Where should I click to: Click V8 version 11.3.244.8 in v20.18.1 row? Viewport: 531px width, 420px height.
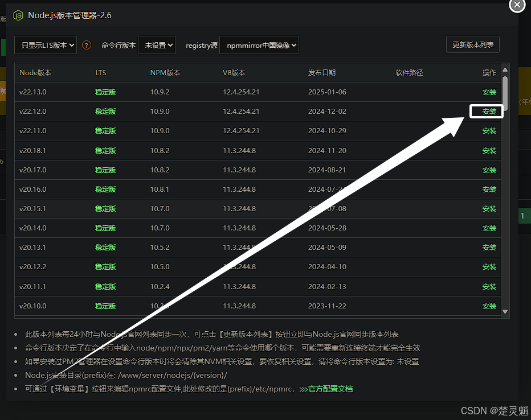point(239,150)
